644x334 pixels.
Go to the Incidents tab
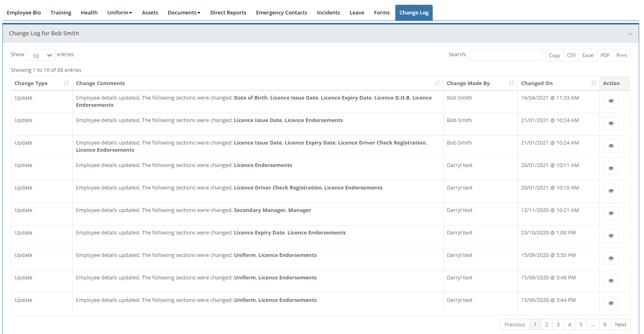pos(328,13)
